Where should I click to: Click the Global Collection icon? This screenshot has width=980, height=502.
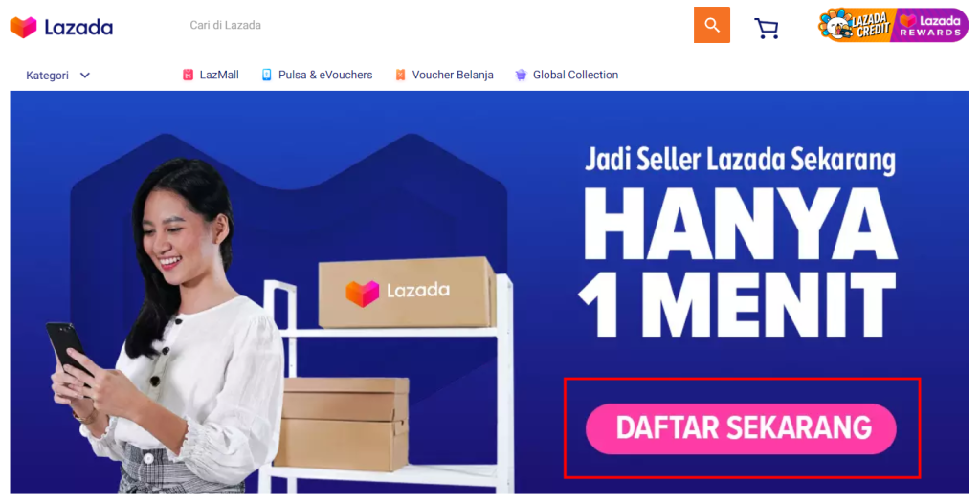pos(521,75)
